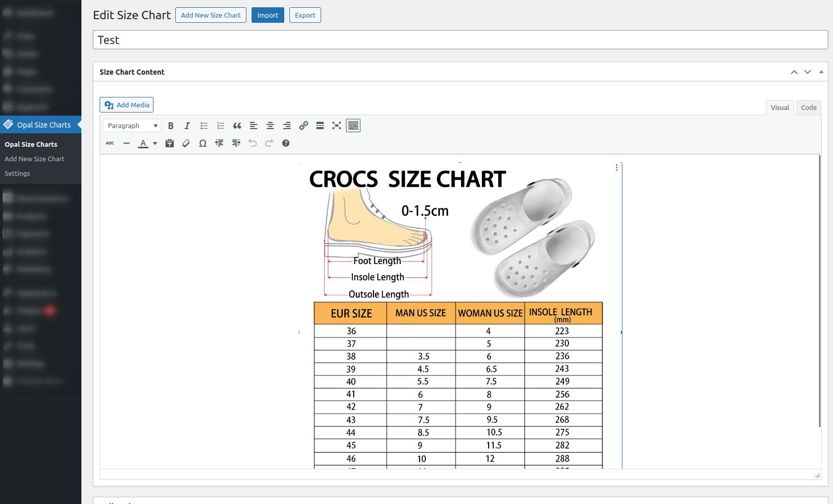The width and height of the screenshot is (833, 504).
Task: Insert Read More tag
Action: [x=320, y=125]
